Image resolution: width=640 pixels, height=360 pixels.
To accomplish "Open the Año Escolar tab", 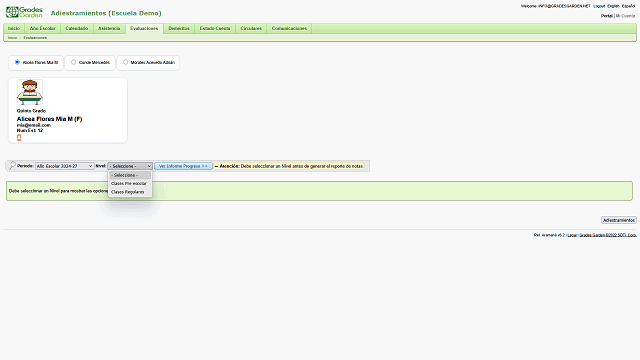I will (42, 28).
